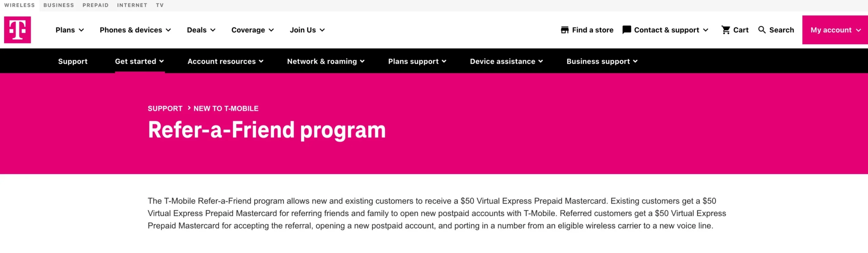Screen dimensions: 868x253
Task: Expand the Get started submenu
Action: [139, 61]
